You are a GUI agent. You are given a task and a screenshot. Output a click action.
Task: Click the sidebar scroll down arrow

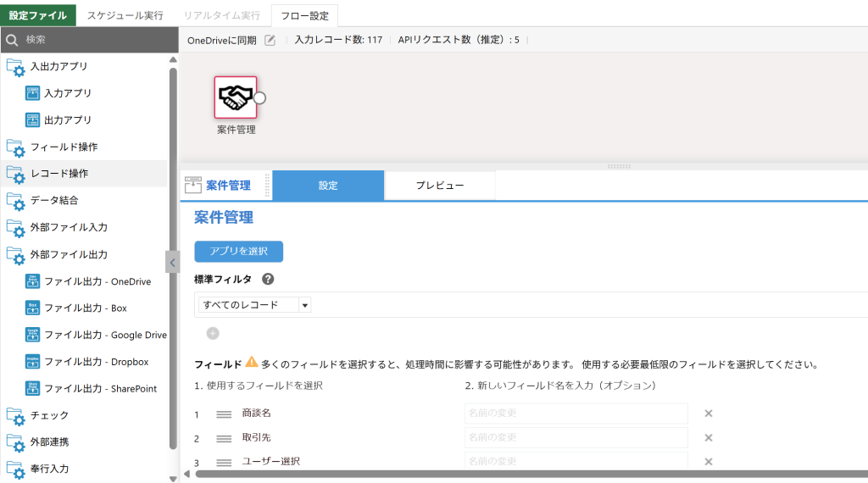click(173, 479)
